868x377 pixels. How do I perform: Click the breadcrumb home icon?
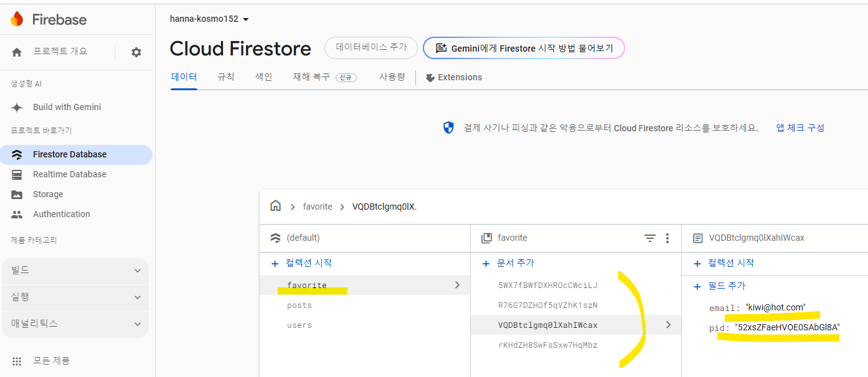pos(275,206)
